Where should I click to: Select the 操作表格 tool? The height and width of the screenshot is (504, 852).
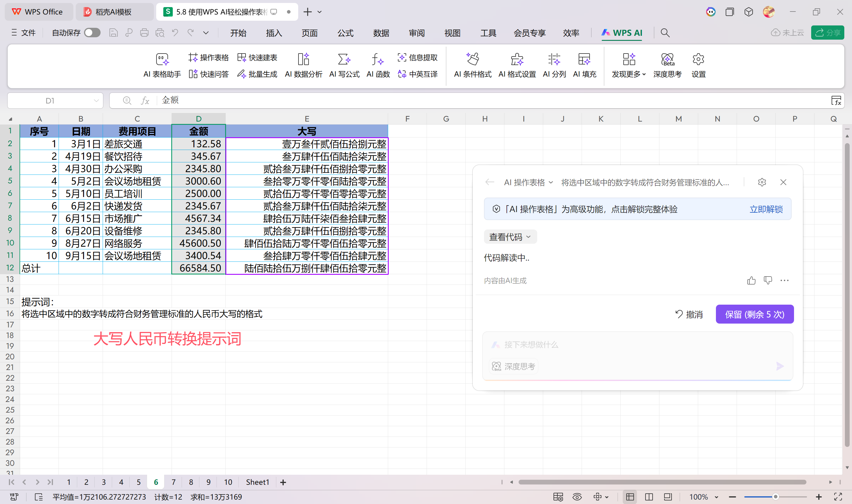[x=209, y=57]
